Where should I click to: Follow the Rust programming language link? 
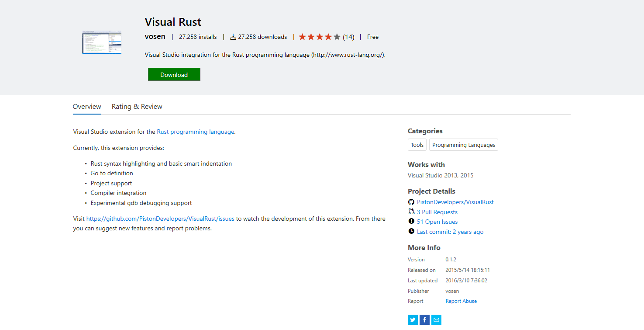(x=196, y=132)
